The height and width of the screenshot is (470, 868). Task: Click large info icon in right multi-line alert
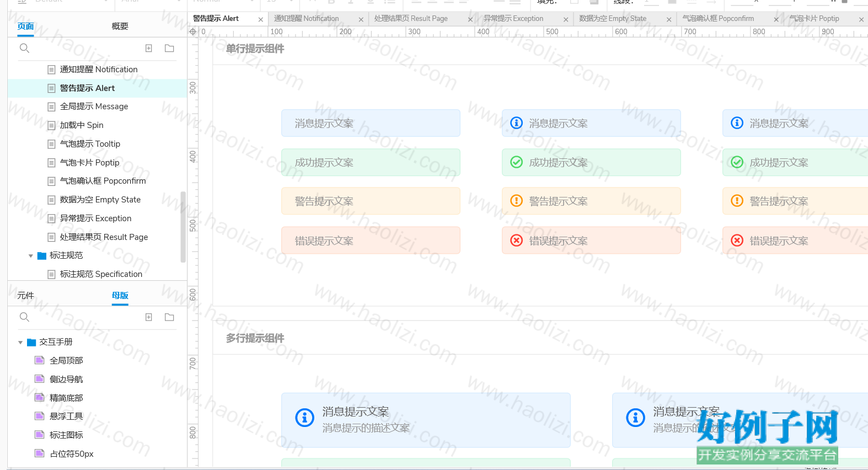point(635,418)
